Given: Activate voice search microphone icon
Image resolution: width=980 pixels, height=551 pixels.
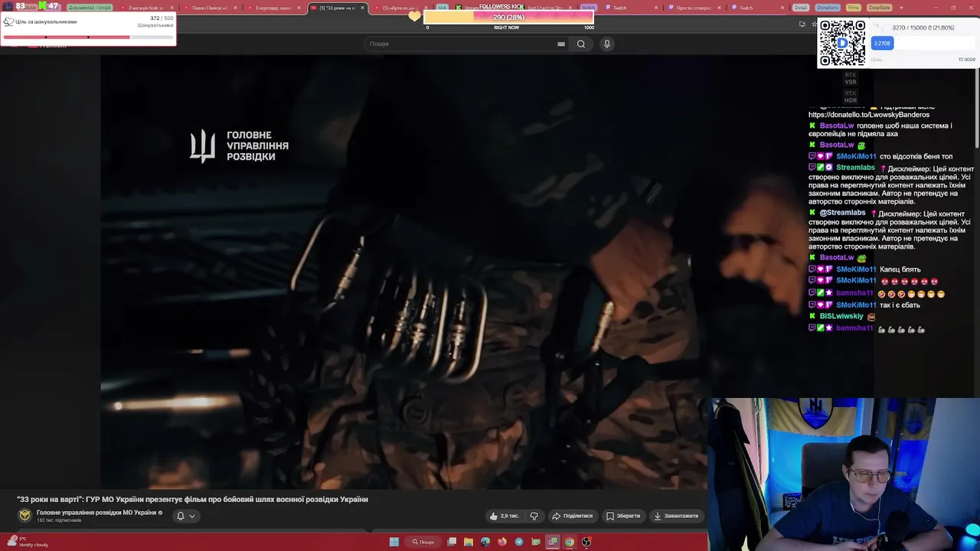Looking at the screenshot, I should (x=607, y=44).
